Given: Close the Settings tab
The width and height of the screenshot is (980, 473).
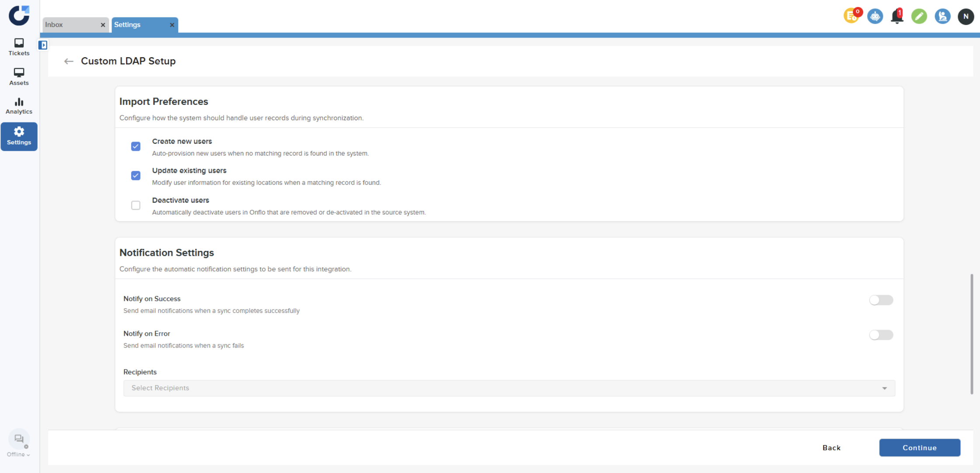Looking at the screenshot, I should tap(172, 25).
